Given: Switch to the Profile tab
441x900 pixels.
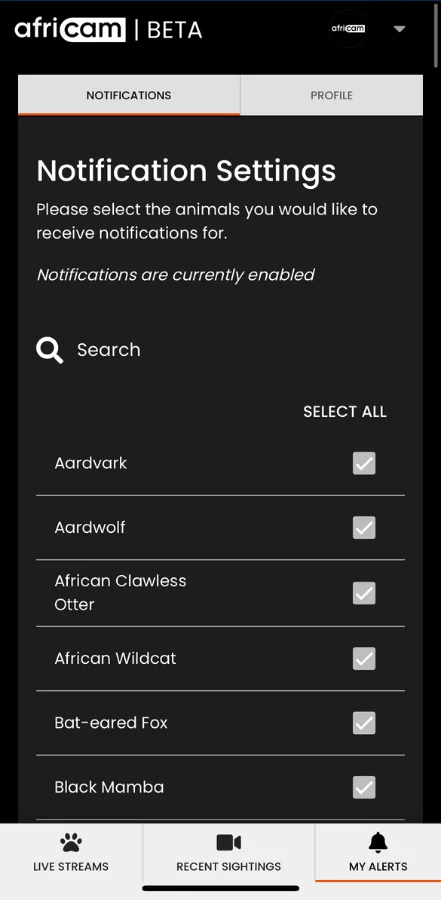Looking at the screenshot, I should point(331,95).
